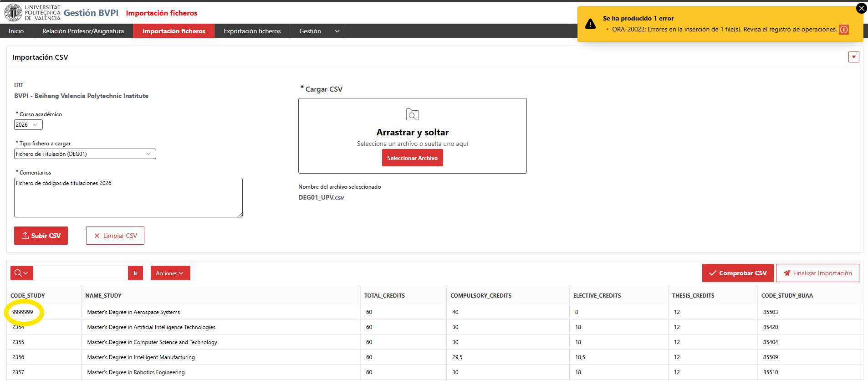868x381 pixels.
Task: Collapse the Importación CSV region
Action: point(854,57)
